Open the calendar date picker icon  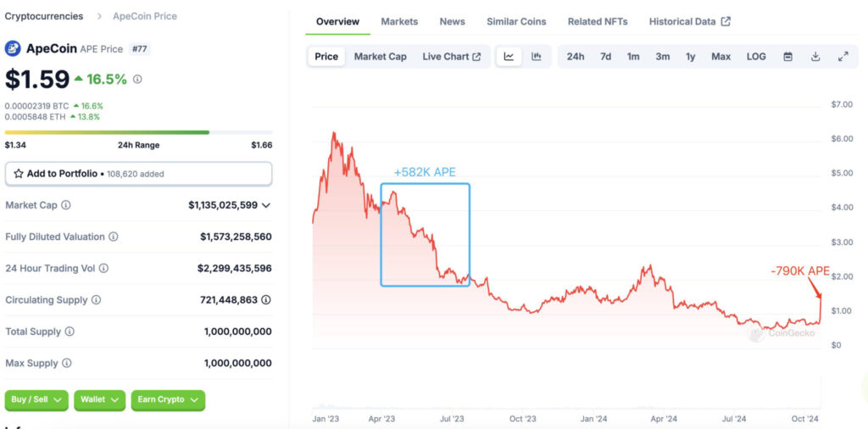787,57
